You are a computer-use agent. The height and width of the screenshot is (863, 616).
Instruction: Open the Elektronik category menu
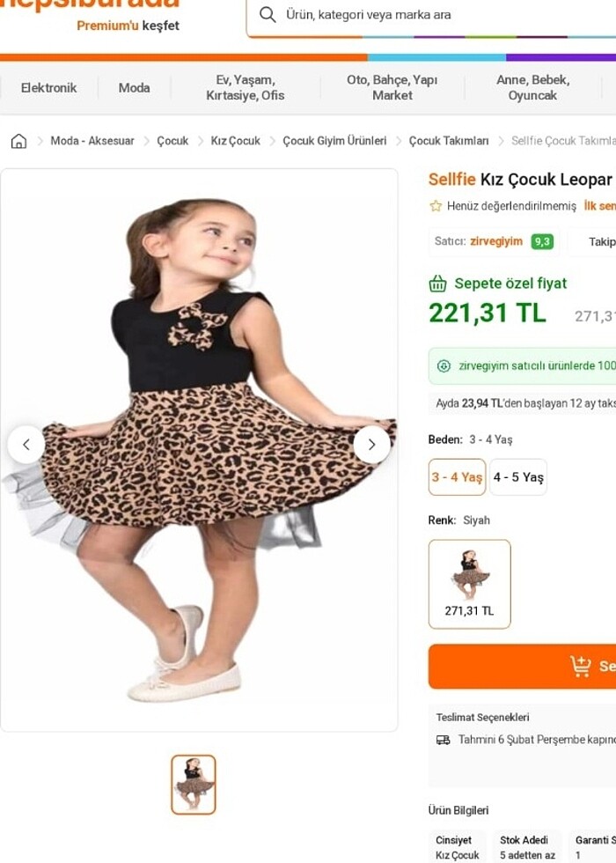pos(48,88)
